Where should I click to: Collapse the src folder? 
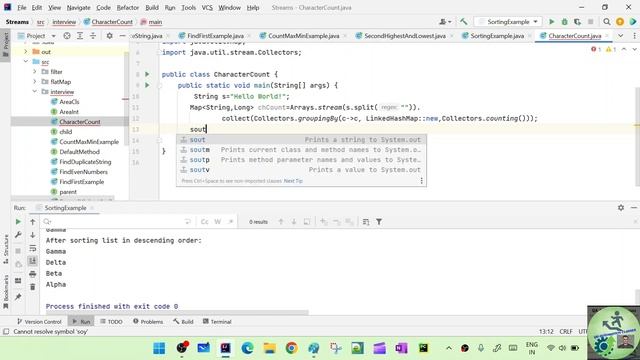tap(26, 62)
